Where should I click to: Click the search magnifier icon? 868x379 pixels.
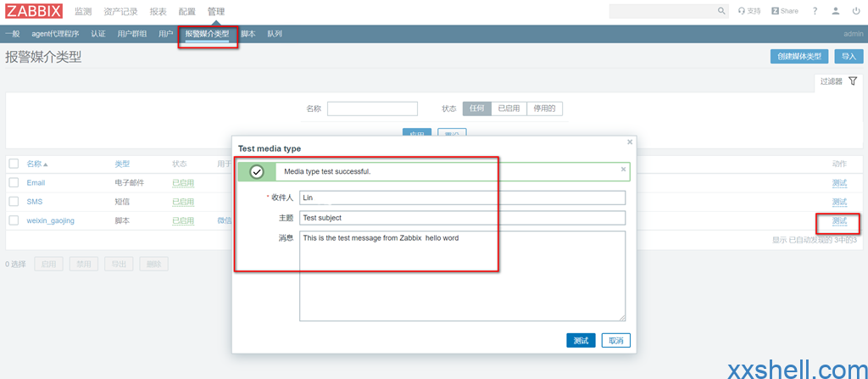[721, 11]
